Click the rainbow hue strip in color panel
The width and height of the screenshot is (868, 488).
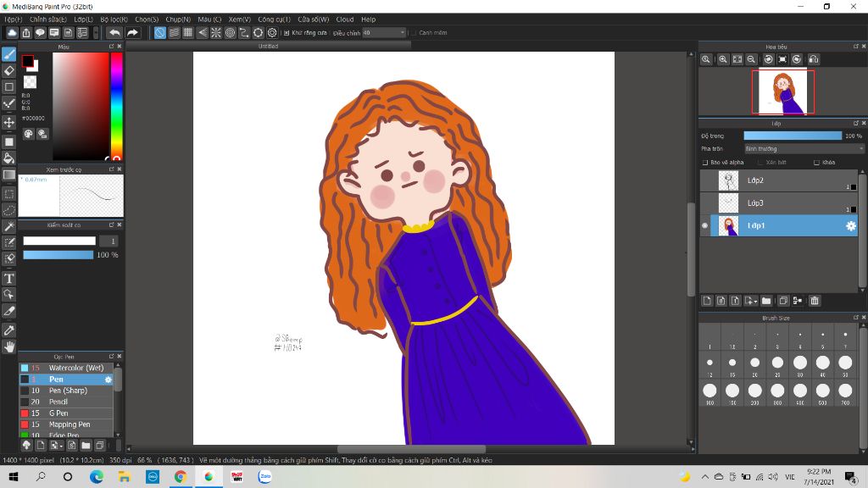tap(116, 106)
